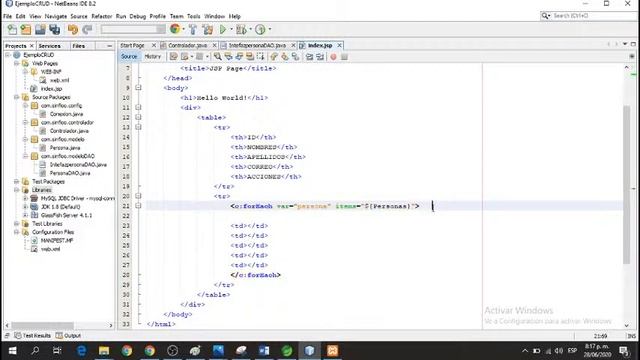Click the New File toolbar icon

click(12, 29)
